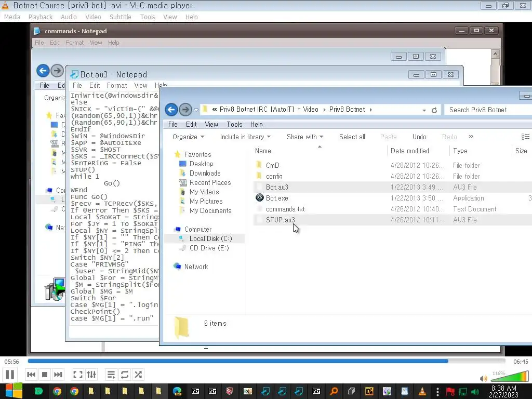This screenshot has width=532, height=399.
Task: Open VLC Subtitle menu
Action: pos(120,17)
